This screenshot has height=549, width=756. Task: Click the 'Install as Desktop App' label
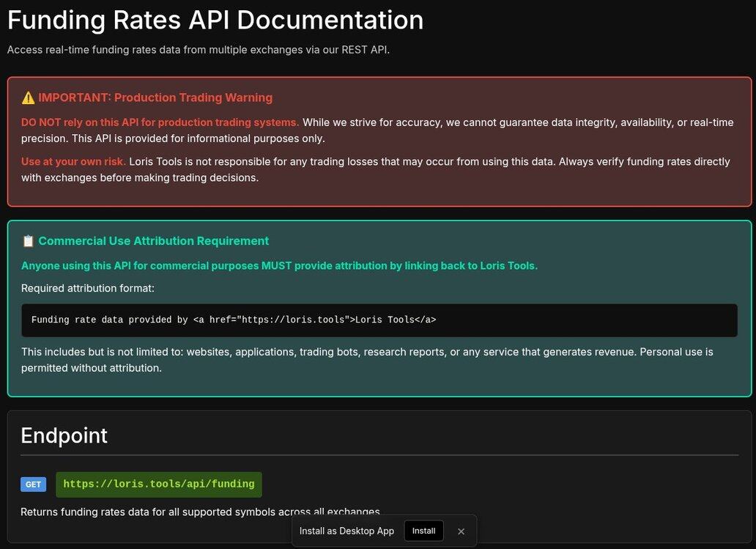tap(346, 531)
